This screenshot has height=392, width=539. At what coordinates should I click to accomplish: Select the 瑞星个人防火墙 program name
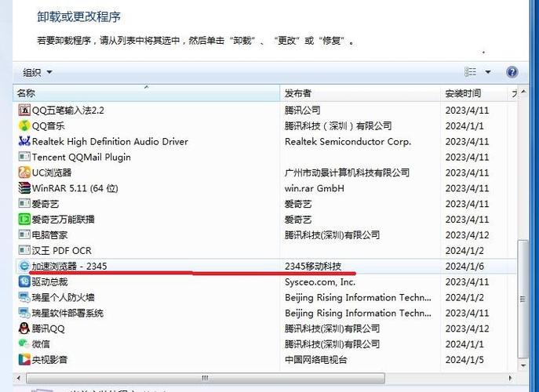[x=63, y=297]
